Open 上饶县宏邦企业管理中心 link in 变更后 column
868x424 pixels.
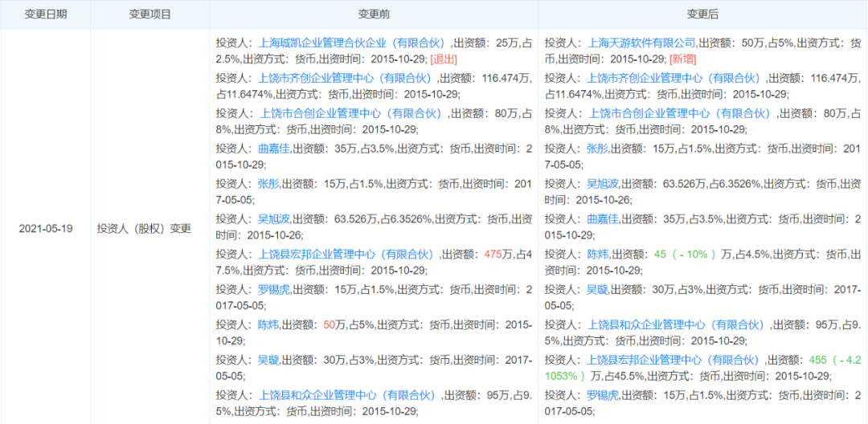pos(674,361)
